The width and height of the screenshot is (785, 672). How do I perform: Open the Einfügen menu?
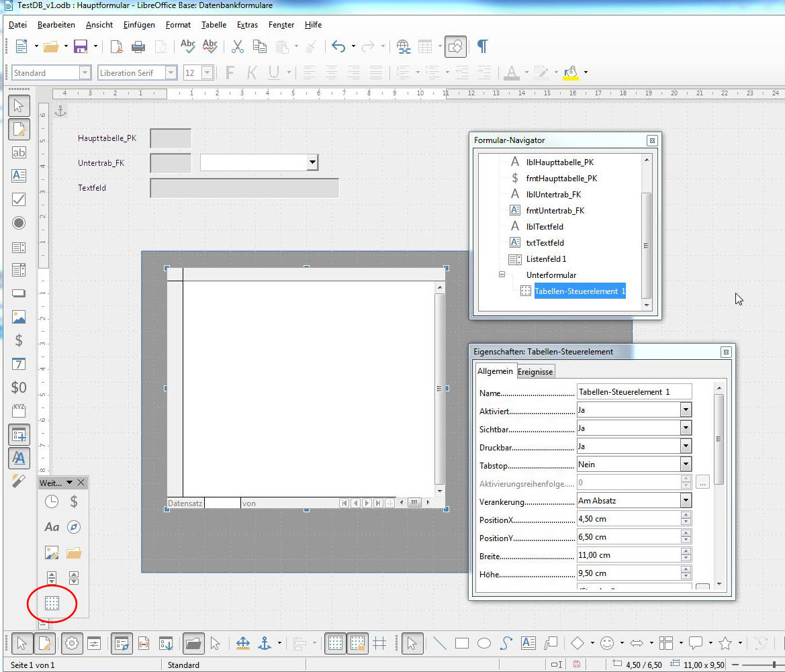point(139,25)
